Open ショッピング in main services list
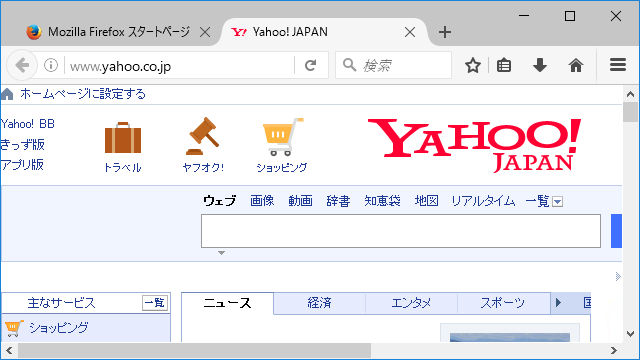 58,328
